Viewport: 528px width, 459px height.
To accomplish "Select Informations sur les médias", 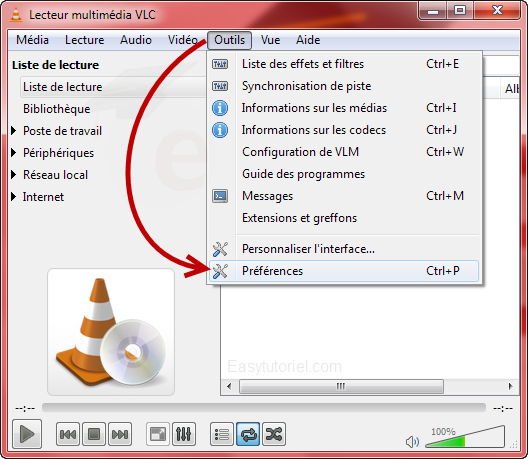I will (344, 108).
